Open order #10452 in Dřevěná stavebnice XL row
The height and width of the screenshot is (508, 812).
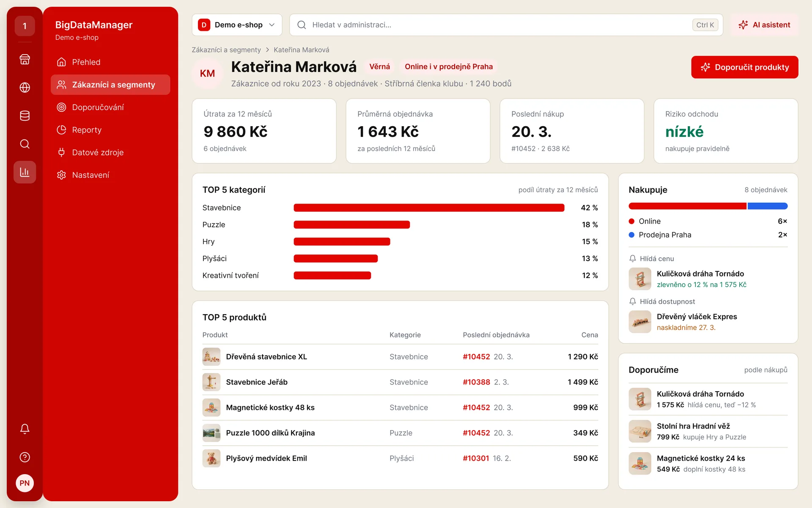476,357
